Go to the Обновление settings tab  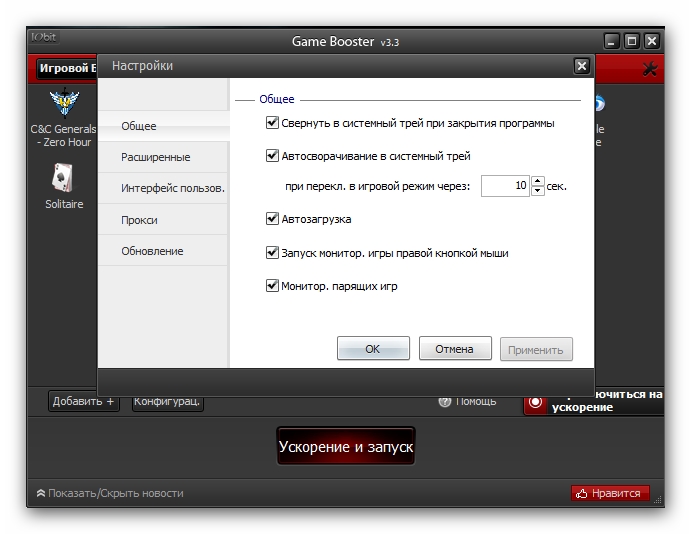pos(163,251)
